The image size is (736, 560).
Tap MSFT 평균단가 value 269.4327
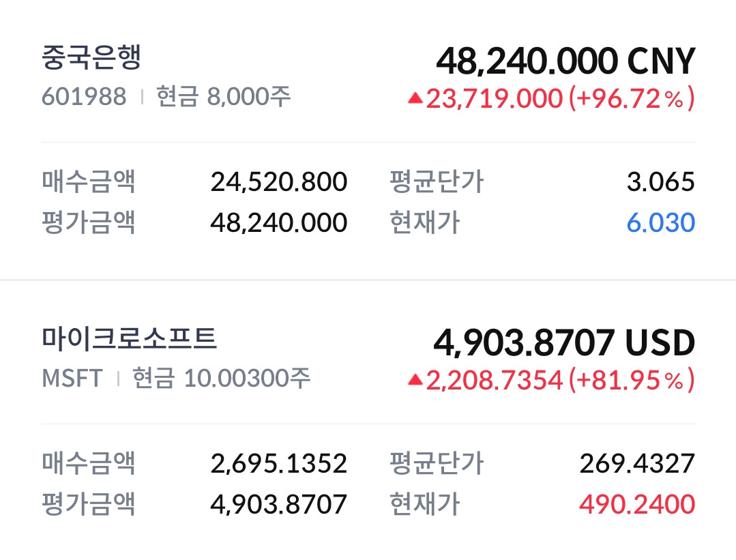(x=637, y=464)
